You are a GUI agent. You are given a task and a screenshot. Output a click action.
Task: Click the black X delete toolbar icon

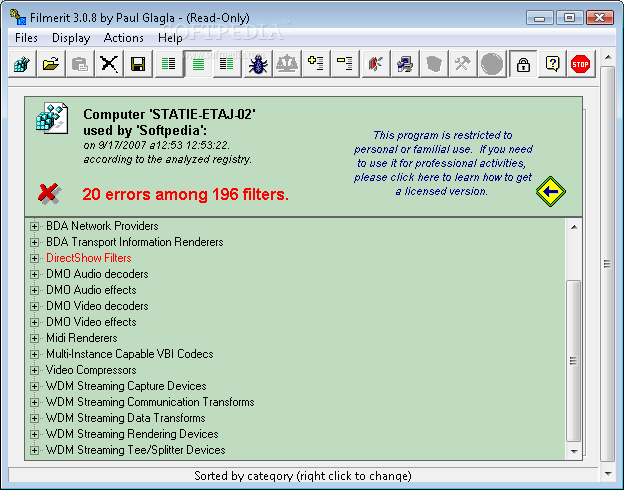pos(109,64)
